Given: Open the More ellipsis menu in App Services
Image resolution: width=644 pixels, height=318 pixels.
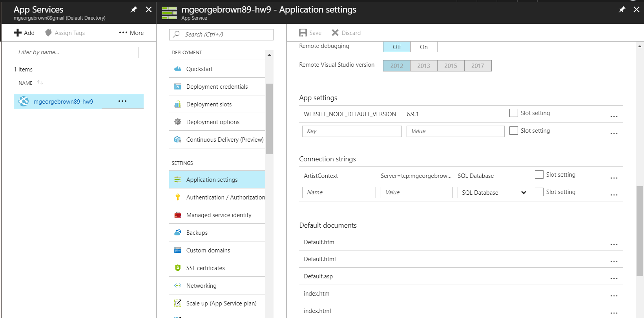Looking at the screenshot, I should point(131,33).
